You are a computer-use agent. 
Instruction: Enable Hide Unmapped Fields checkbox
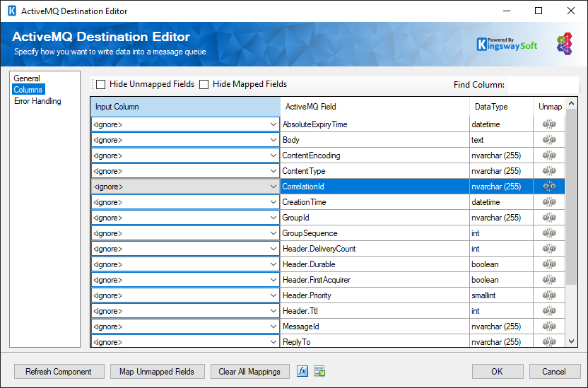pyautogui.click(x=100, y=84)
